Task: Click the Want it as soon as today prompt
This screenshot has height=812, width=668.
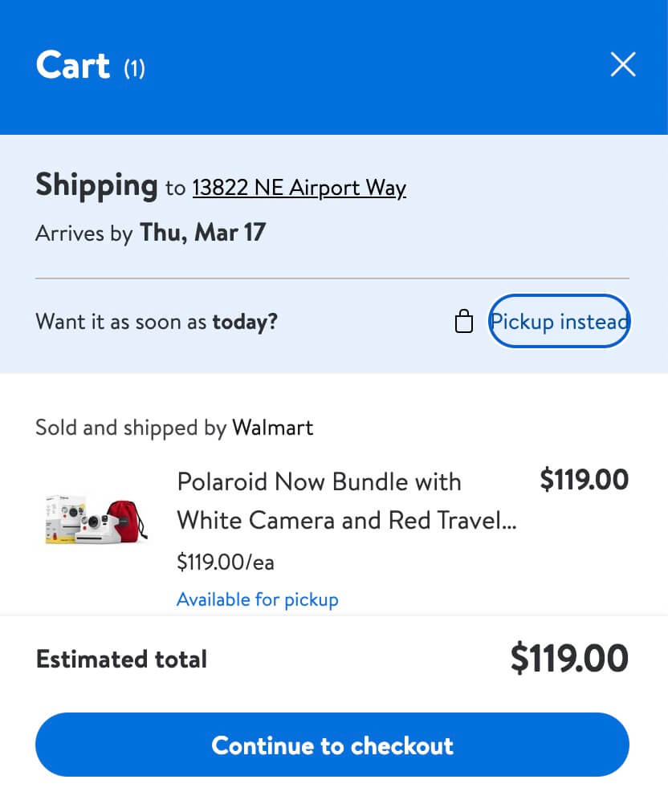Action: click(157, 323)
